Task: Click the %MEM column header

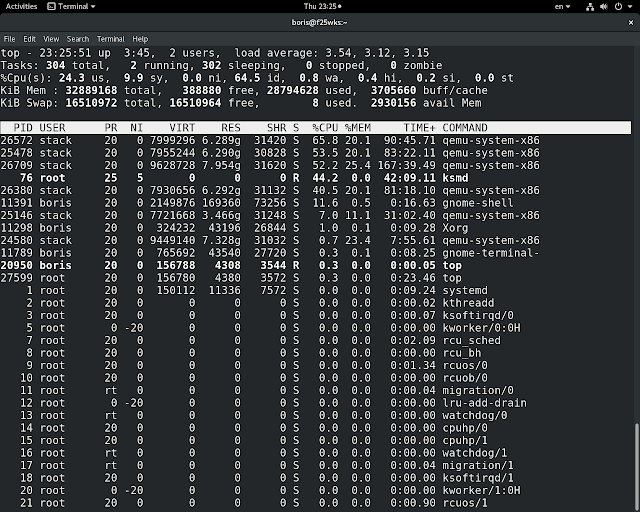Action: (x=358, y=128)
